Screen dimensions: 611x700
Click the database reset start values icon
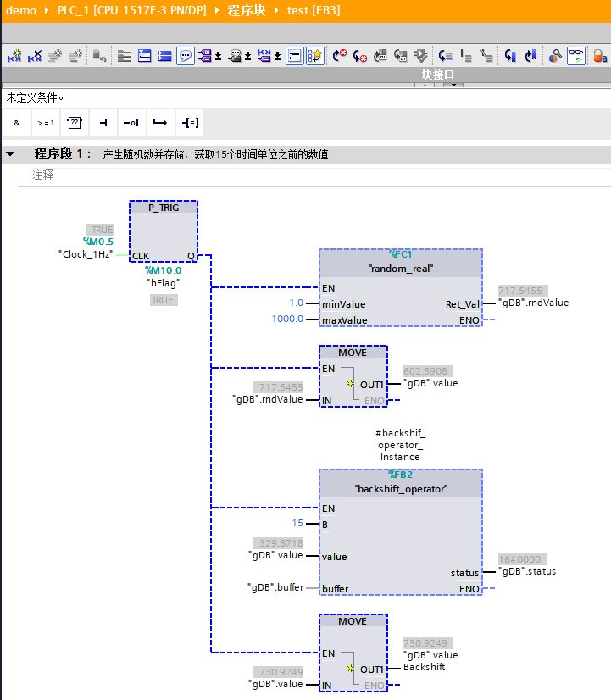99,56
